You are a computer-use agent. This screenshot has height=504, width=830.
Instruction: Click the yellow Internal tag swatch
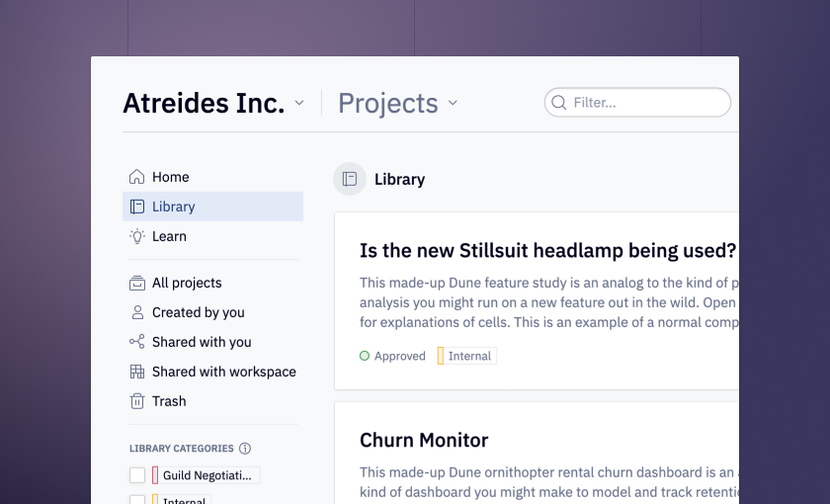click(441, 356)
